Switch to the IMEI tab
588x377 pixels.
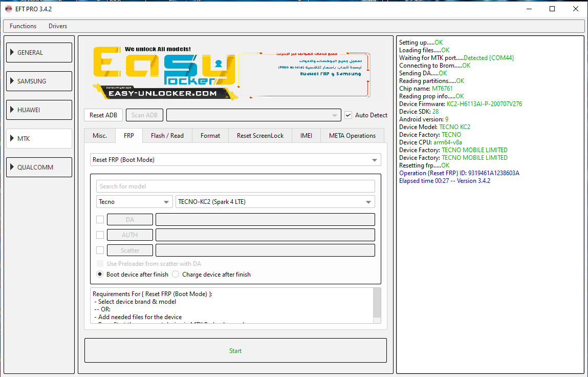[306, 136]
